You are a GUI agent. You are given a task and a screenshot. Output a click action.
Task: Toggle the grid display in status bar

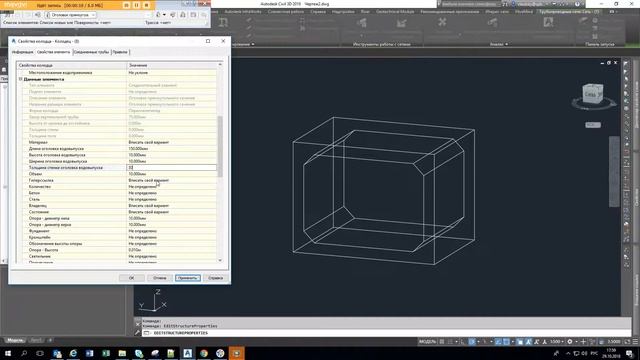[x=442, y=342]
